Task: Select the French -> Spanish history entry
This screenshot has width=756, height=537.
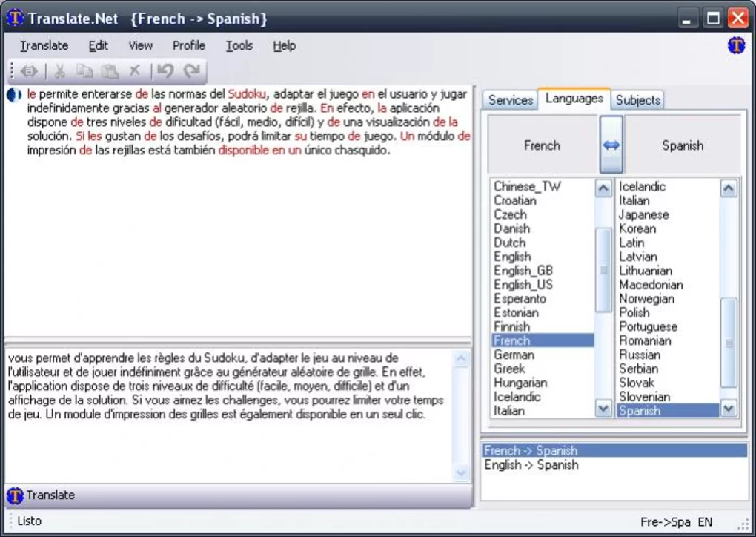Action: tap(614, 451)
